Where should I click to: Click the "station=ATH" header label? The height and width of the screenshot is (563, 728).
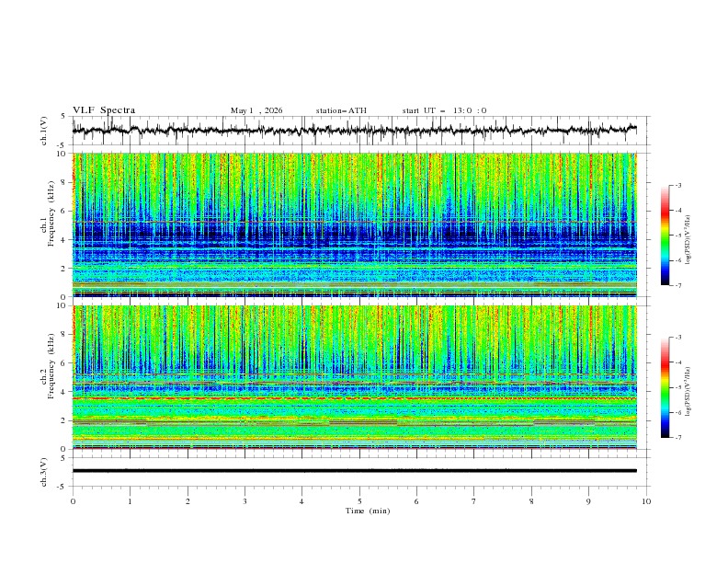point(341,110)
